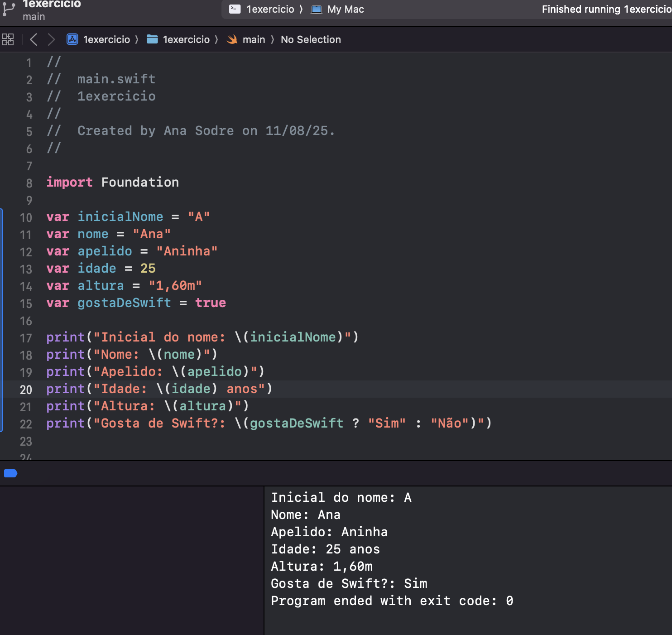The width and height of the screenshot is (672, 635).
Task: Click the apelido variable on line 12
Action: (105, 251)
